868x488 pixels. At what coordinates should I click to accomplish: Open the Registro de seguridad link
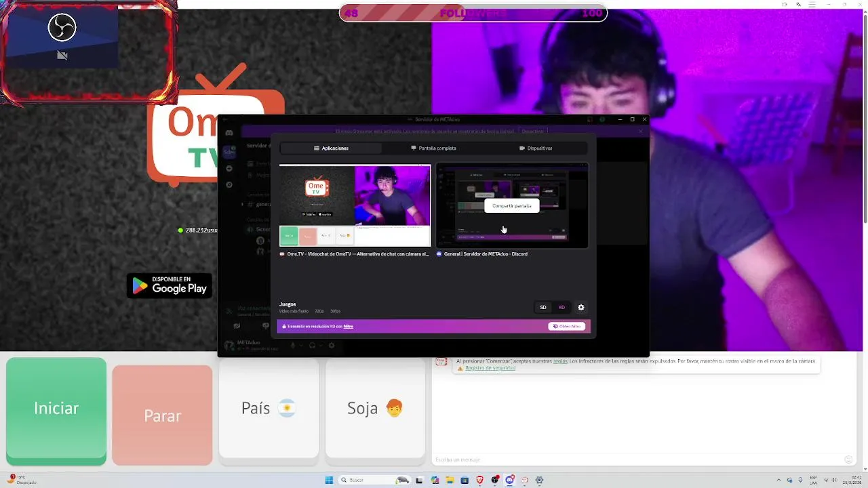pyautogui.click(x=490, y=368)
